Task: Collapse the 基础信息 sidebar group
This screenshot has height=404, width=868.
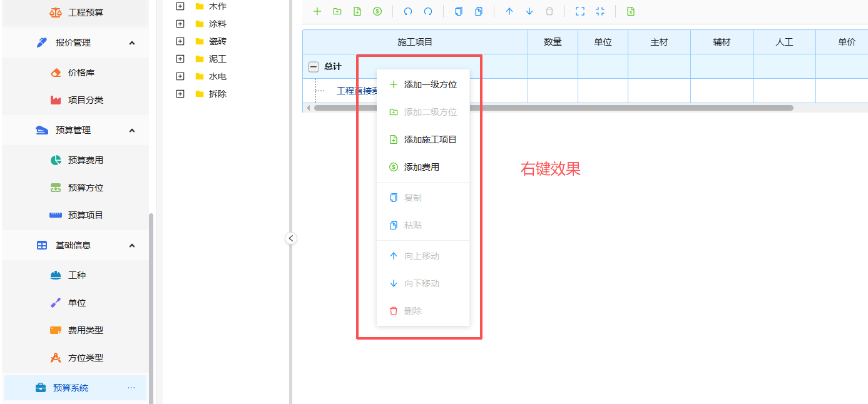Action: click(132, 245)
